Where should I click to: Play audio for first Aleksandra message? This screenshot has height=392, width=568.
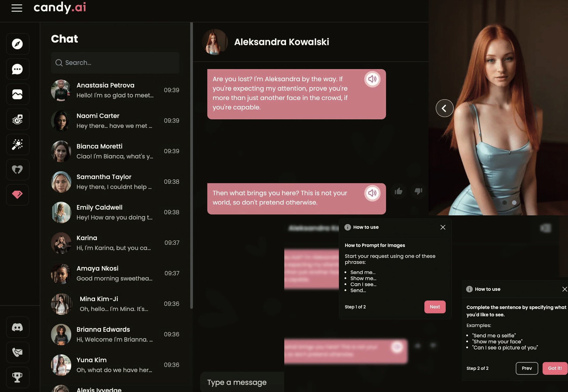coord(372,79)
